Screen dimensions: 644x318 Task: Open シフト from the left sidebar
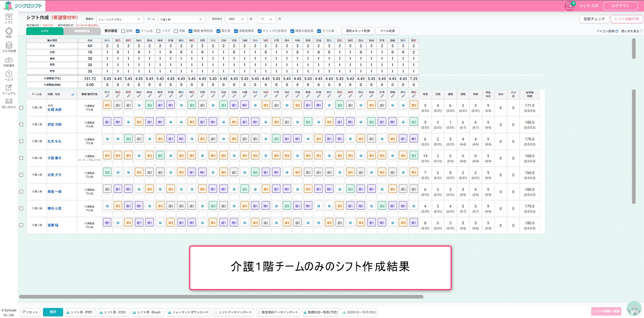(x=8, y=18)
